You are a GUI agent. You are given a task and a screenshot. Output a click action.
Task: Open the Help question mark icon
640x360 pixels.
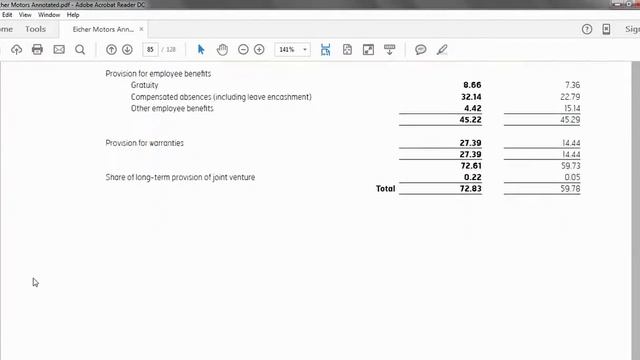point(587,29)
